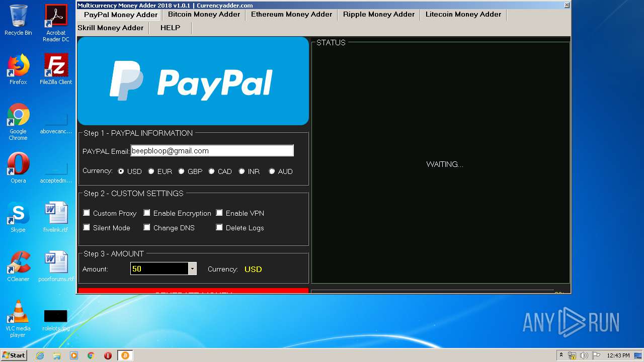Open the Chrome taskbar icon
This screenshot has height=362, width=644.
91,355
